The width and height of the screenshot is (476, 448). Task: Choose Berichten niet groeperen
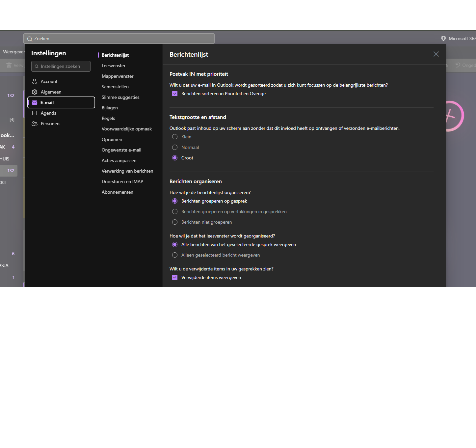tap(175, 222)
